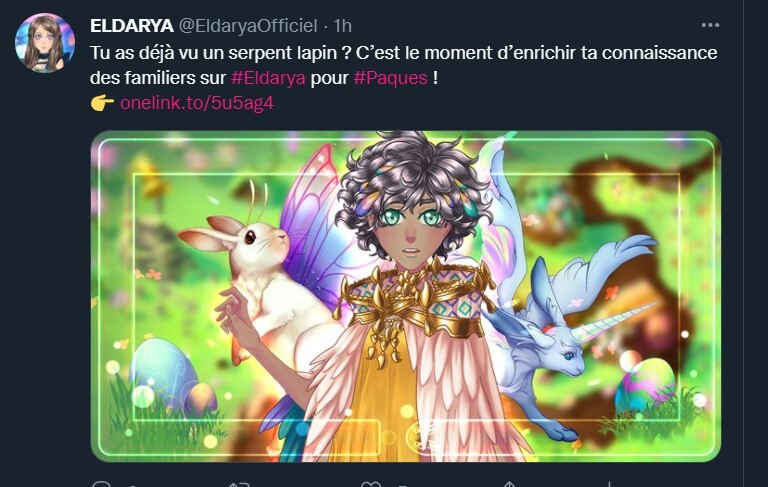Like the Eldarya tweet with the heart icon
This screenshot has height=487, width=768.
pyautogui.click(x=370, y=485)
